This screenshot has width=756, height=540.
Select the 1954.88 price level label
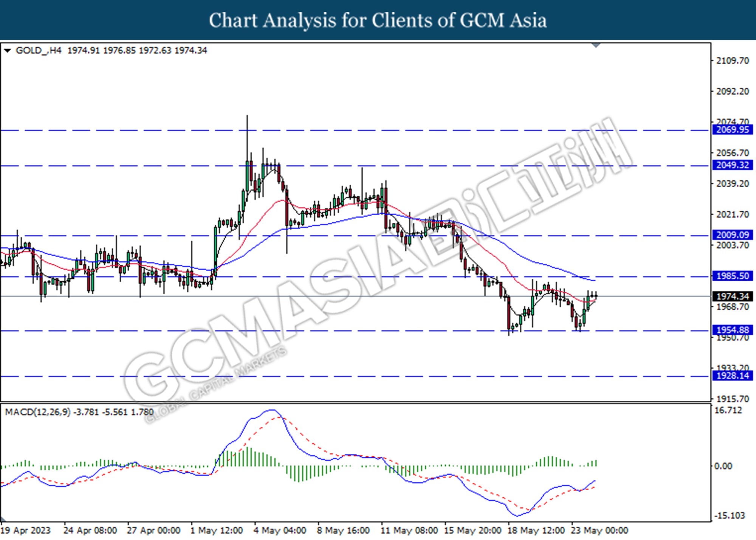733,330
